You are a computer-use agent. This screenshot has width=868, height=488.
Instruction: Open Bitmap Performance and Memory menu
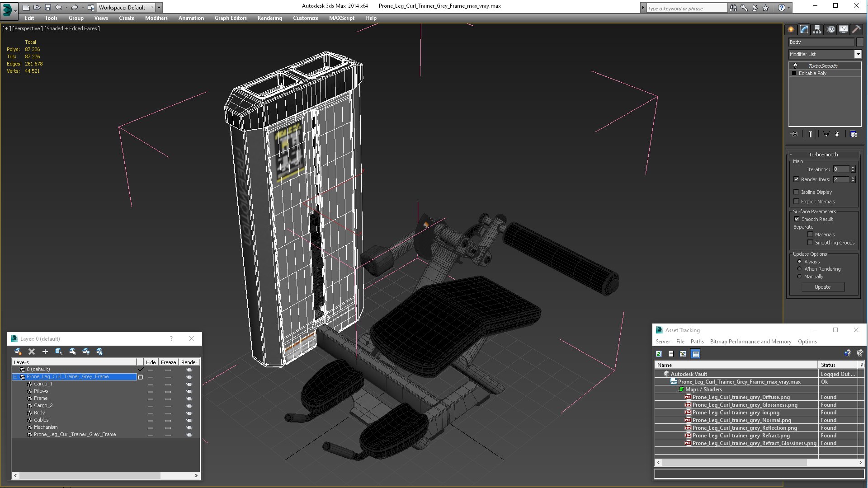coord(750,342)
